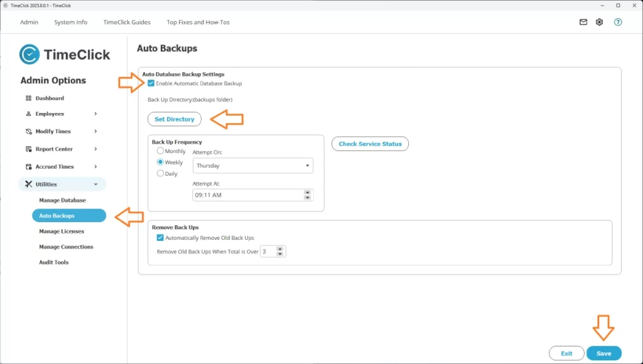Open the settings gear icon
Image resolution: width=643 pixels, height=364 pixels.
[599, 22]
